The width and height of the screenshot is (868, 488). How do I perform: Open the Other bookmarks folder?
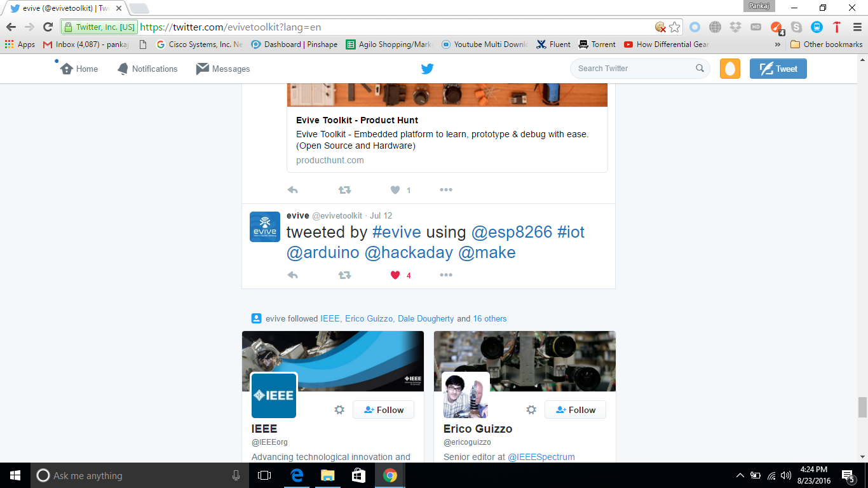click(827, 44)
